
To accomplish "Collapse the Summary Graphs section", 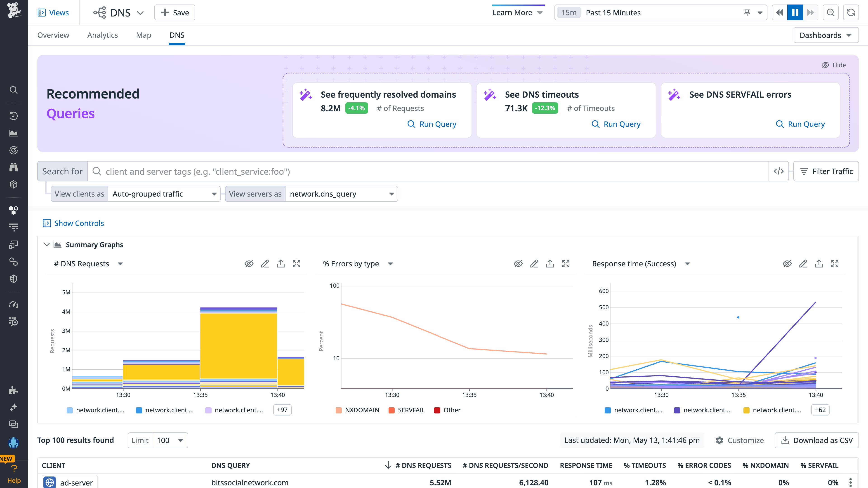I will (x=47, y=244).
